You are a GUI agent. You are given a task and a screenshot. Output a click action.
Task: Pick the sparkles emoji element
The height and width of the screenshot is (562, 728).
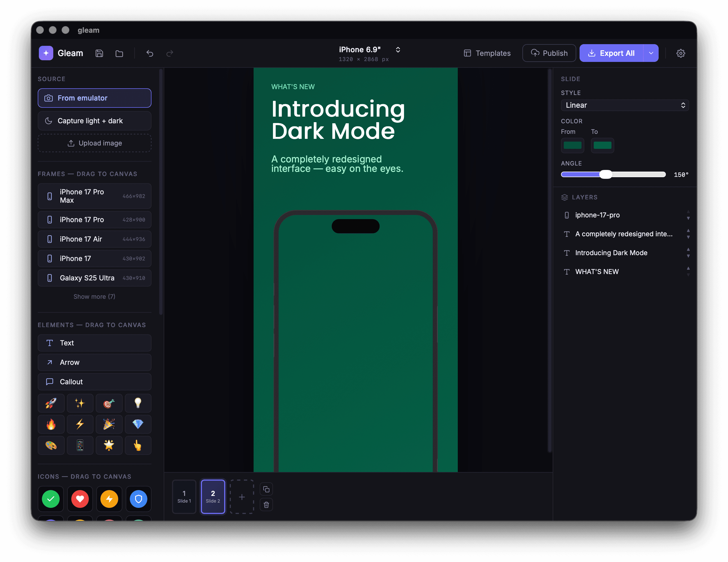point(80,403)
